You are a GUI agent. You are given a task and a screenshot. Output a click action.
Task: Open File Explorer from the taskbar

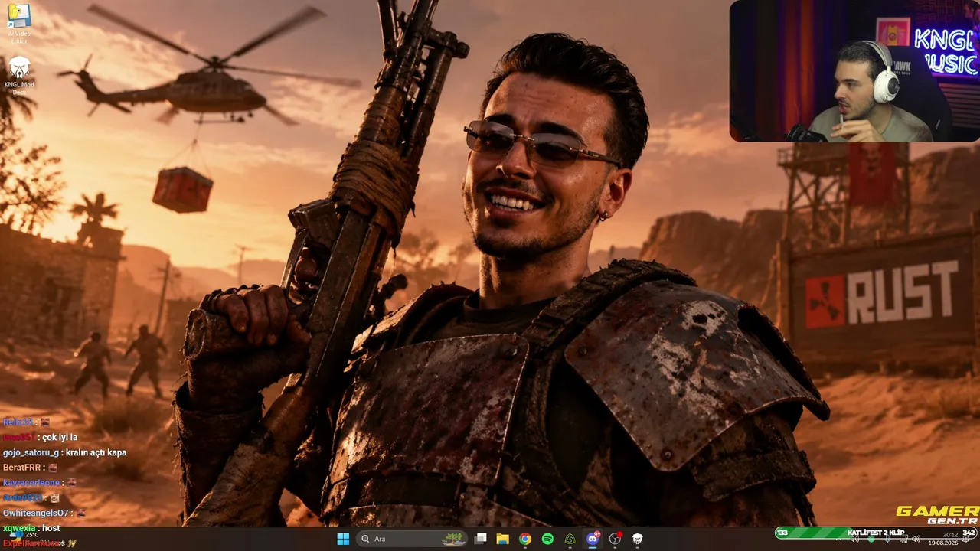[502, 539]
